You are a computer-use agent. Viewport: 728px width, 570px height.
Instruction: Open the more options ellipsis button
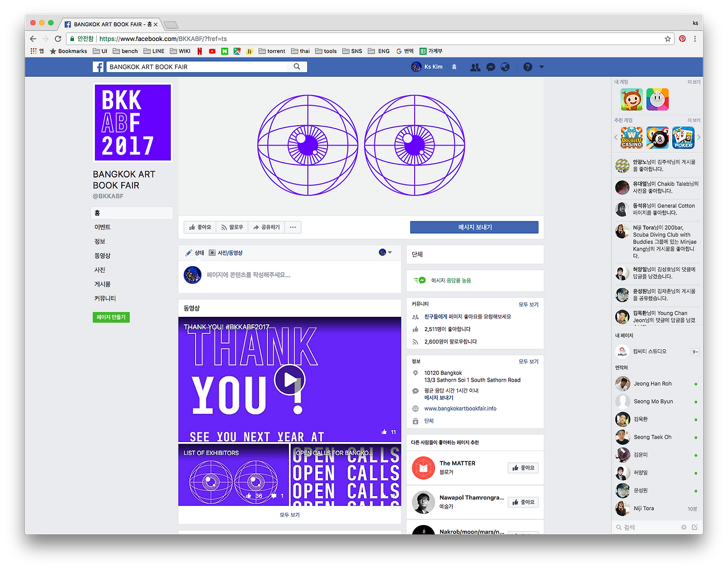pyautogui.click(x=293, y=227)
